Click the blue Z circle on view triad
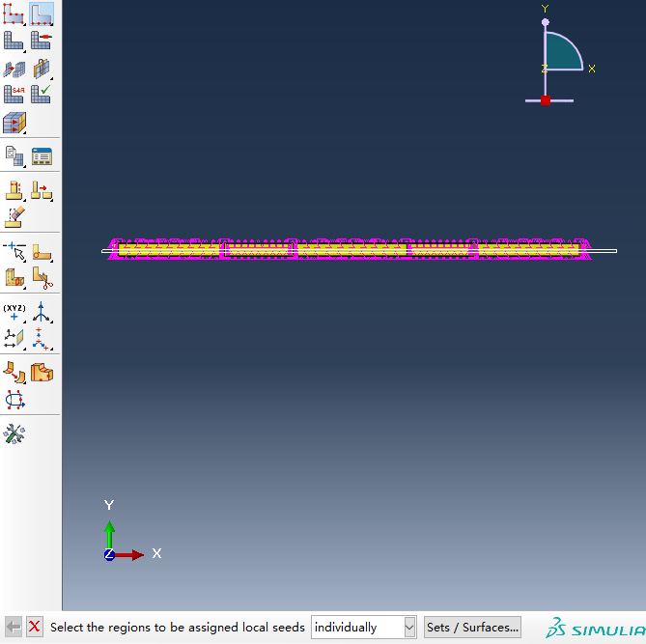The width and height of the screenshot is (646, 644). coord(109,554)
